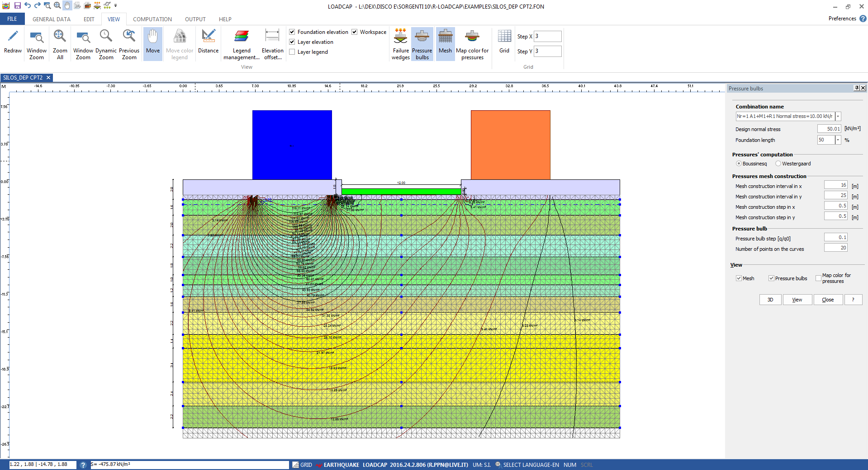
Task: Click the Redraw tool icon
Action: tap(13, 36)
